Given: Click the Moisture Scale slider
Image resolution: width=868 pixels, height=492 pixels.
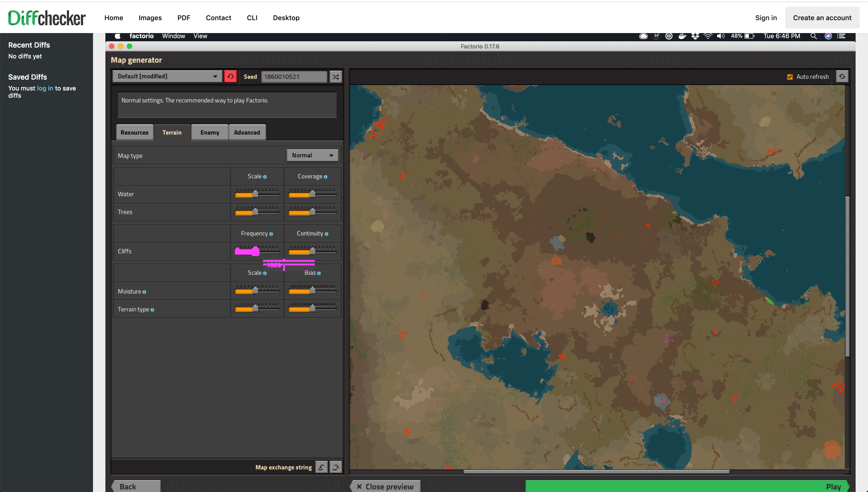Looking at the screenshot, I should (x=257, y=290).
